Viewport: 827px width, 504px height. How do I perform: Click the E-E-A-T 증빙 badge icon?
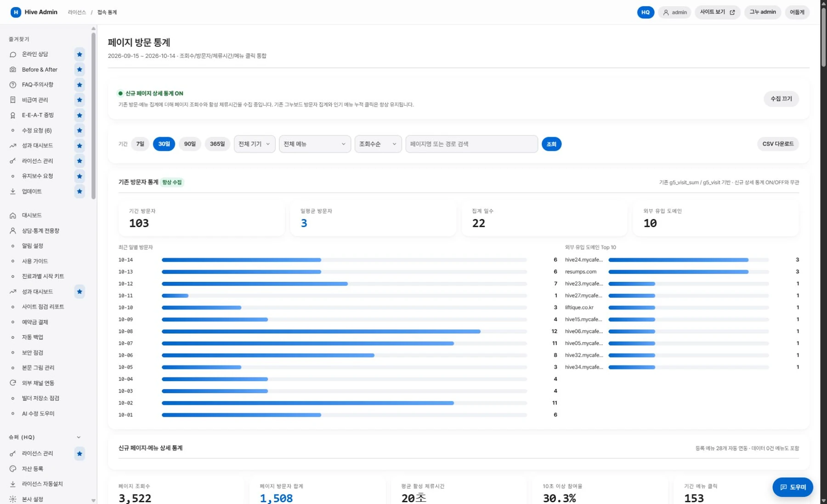pyautogui.click(x=13, y=115)
